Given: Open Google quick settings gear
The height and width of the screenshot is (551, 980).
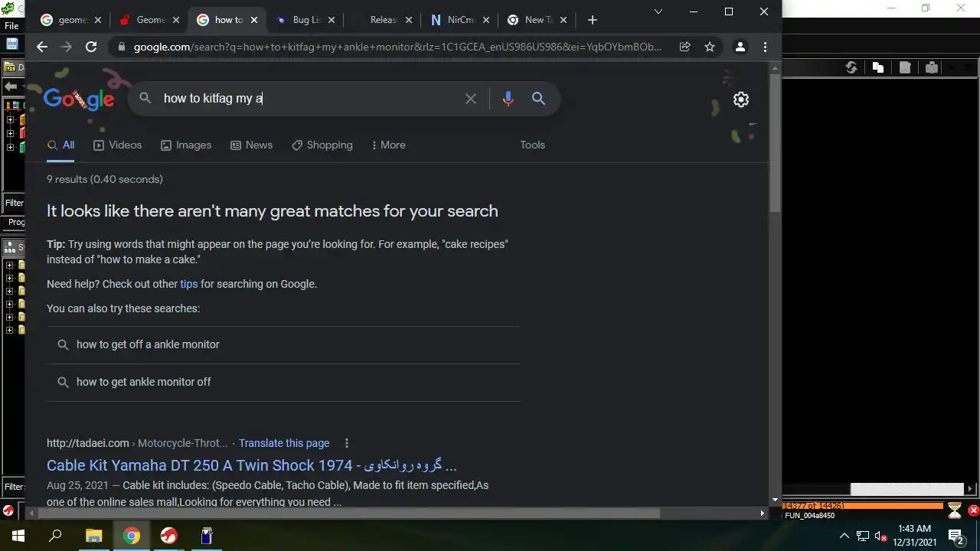Looking at the screenshot, I should tap(740, 99).
